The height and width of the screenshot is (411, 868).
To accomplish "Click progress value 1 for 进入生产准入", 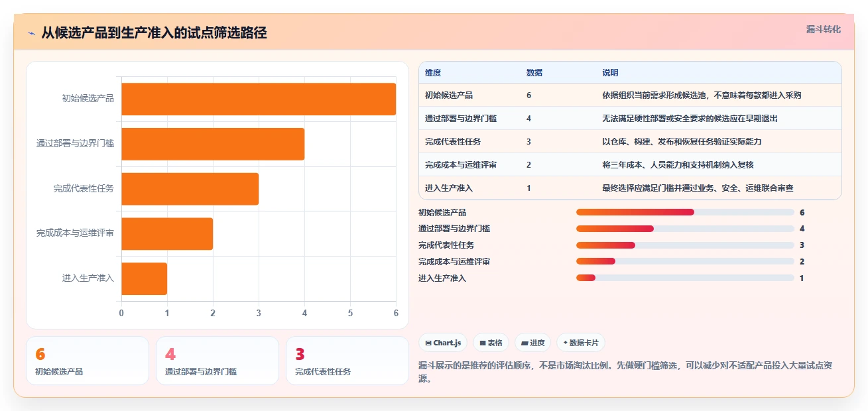I will point(802,278).
